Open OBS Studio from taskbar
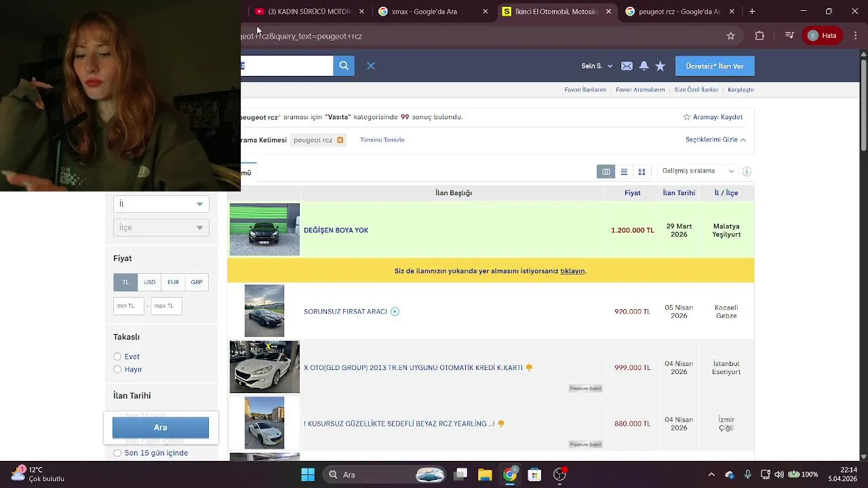Viewport: 868px width, 488px height. 559,474
